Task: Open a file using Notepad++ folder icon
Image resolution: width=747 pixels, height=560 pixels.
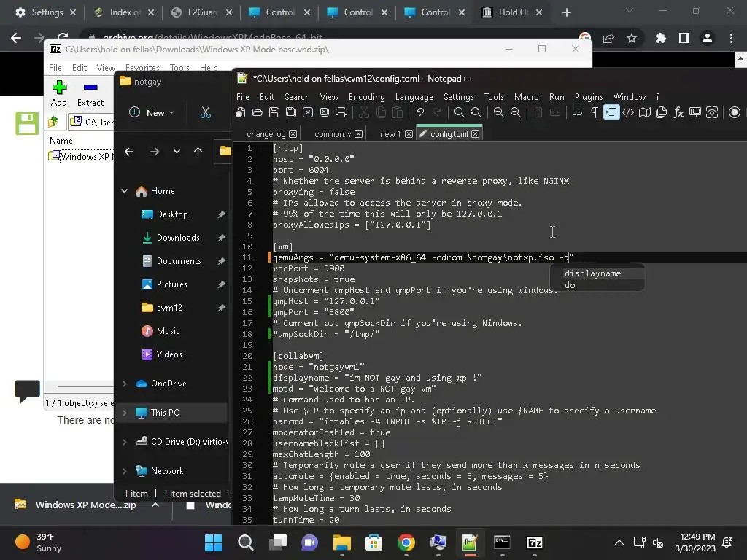Action: pyautogui.click(x=258, y=112)
